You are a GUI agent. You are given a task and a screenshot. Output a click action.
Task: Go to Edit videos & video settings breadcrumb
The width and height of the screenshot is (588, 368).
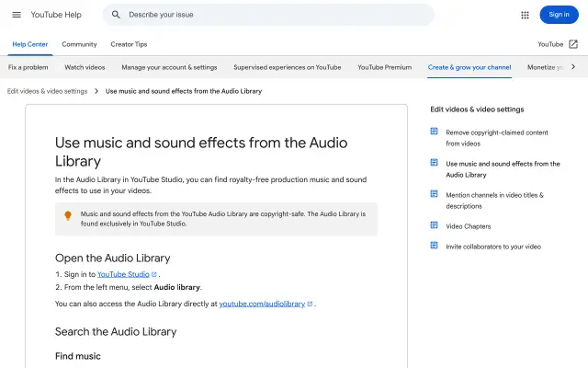tap(47, 91)
